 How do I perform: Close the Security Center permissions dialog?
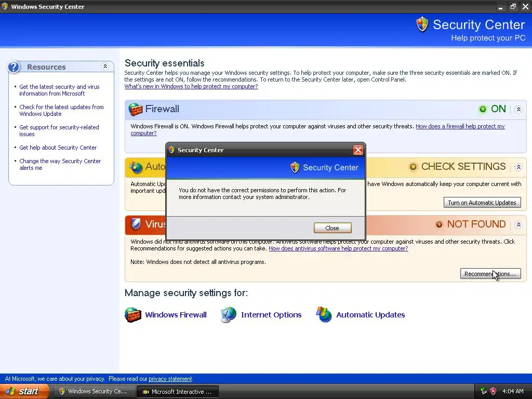tap(332, 228)
